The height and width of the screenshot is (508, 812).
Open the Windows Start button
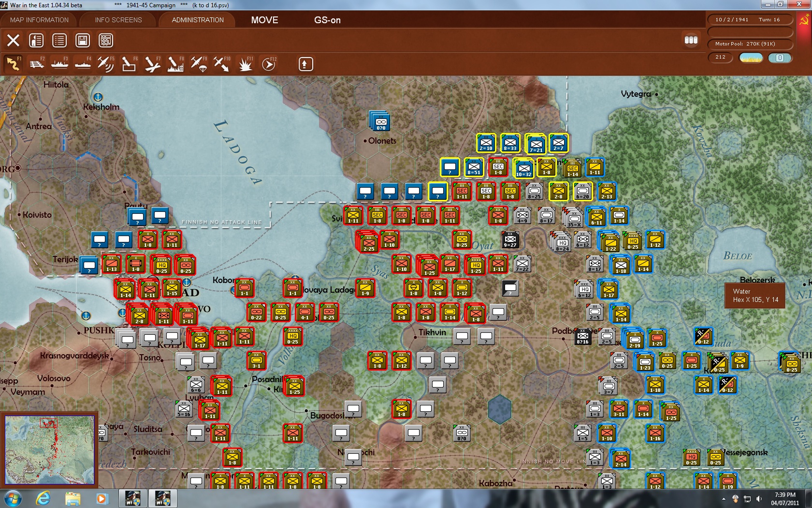(x=12, y=498)
